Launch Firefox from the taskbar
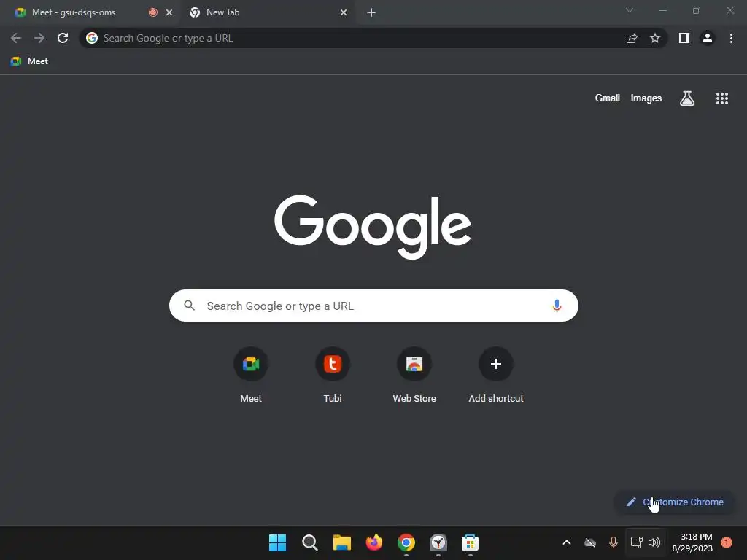Image resolution: width=747 pixels, height=560 pixels. 374,542
